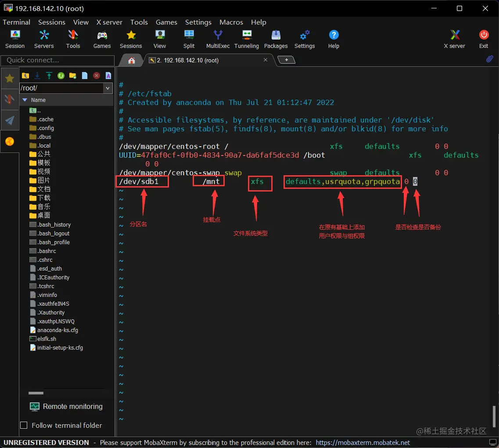Image resolution: width=499 pixels, height=448 pixels.
Task: Select the parent directory entry
Action: click(35, 111)
